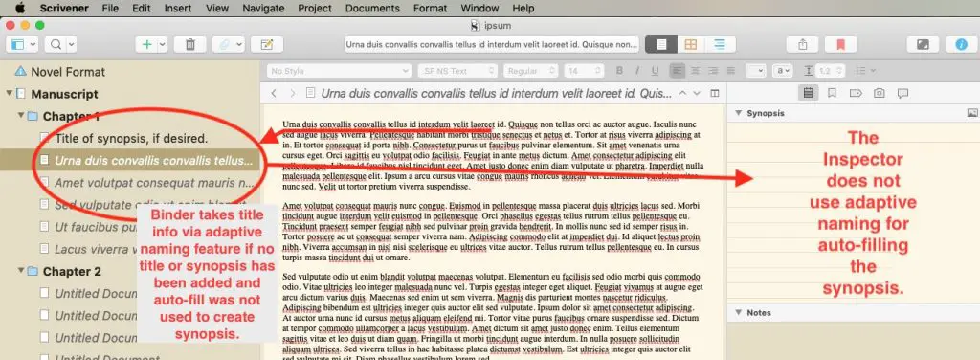Select center text alignment
This screenshot has height=360, width=980.
695,71
